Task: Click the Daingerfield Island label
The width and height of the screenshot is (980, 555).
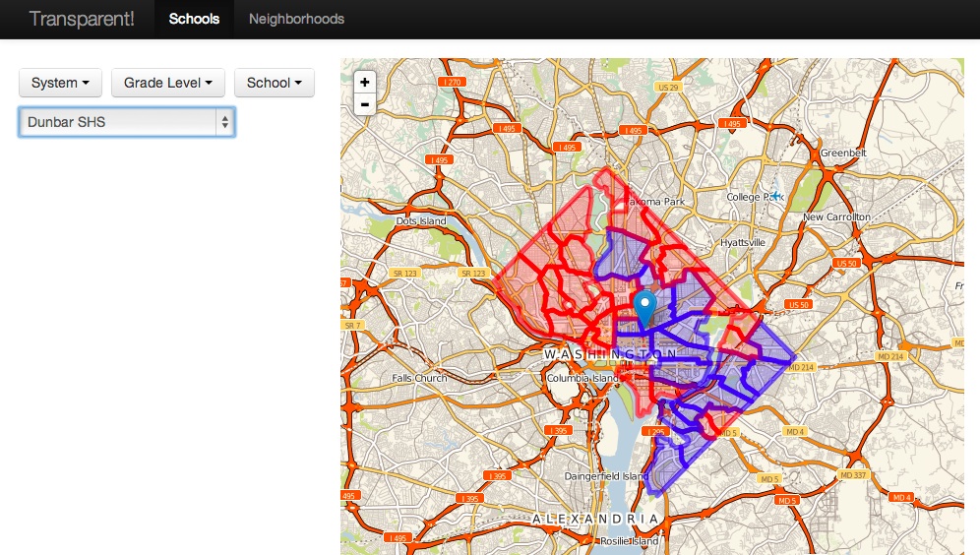Action: 607,476
